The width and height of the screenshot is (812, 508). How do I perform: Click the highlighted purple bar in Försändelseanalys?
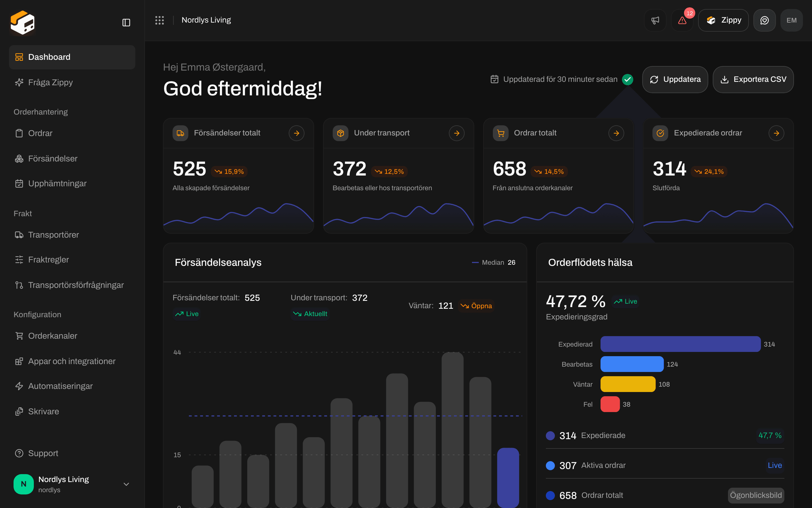coord(508,478)
